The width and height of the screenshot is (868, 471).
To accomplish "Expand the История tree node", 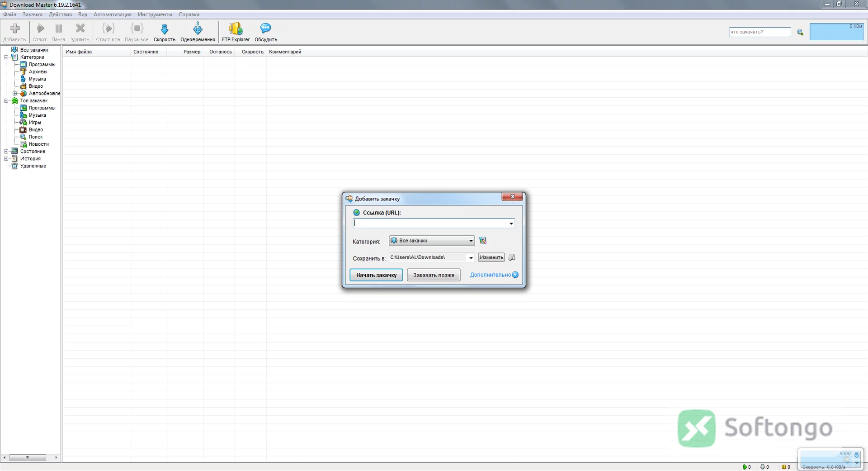I will pyautogui.click(x=6, y=159).
